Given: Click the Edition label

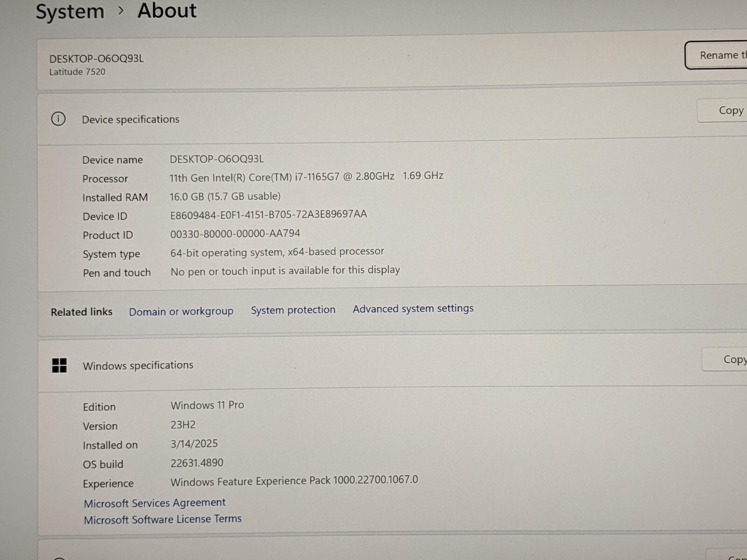Looking at the screenshot, I should [99, 407].
